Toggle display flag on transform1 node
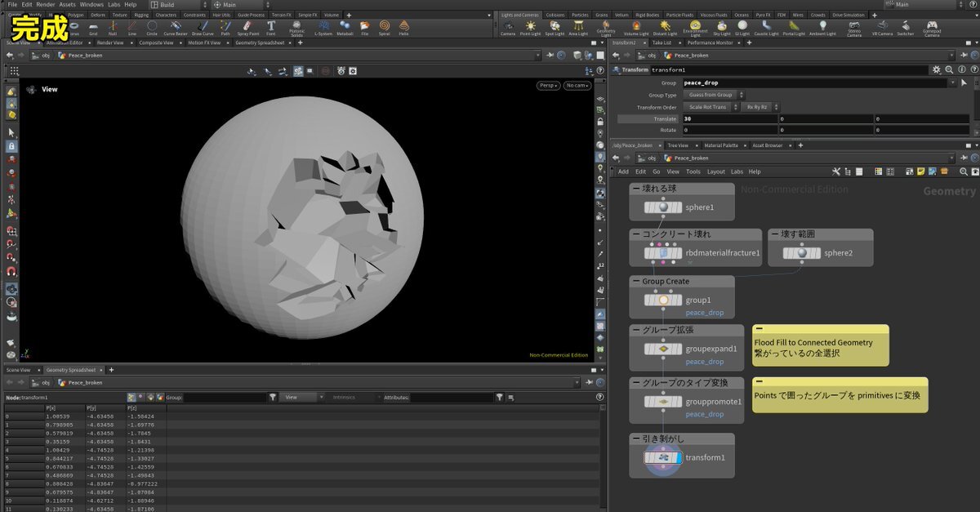Viewport: 980px width, 512px height. click(677, 457)
